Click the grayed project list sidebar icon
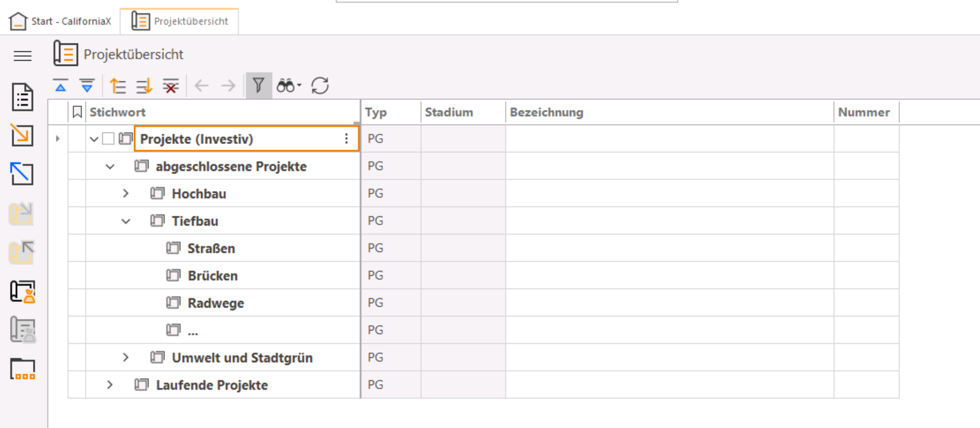The width and height of the screenshot is (980, 428). tap(22, 330)
